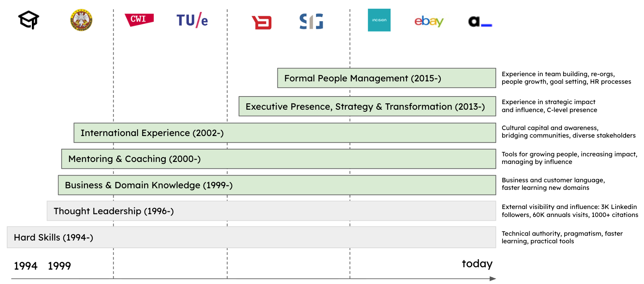Click the eBay logo
This screenshot has width=644, height=284.
[429, 21]
